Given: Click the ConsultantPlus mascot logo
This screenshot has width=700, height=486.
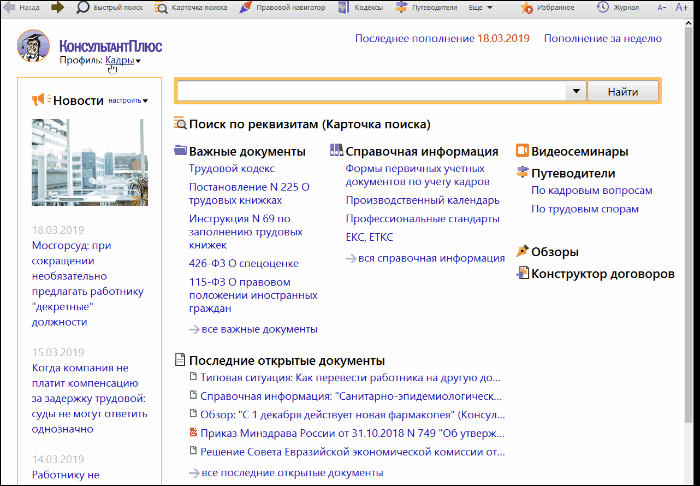Looking at the screenshot, I should [33, 46].
